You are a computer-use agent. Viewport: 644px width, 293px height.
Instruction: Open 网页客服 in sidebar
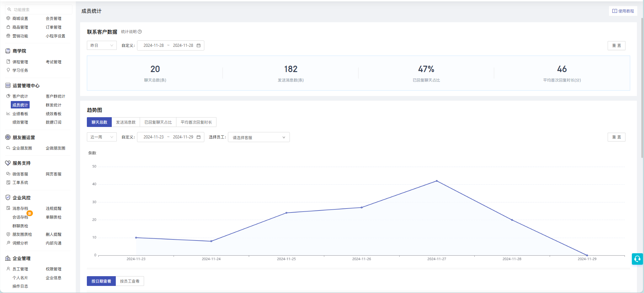(x=54, y=174)
